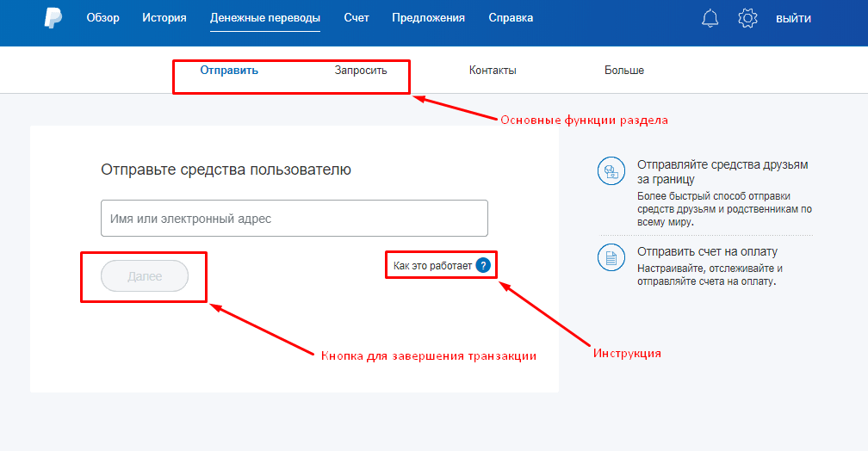Open Отправить счет на оплату link

pyautogui.click(x=708, y=251)
